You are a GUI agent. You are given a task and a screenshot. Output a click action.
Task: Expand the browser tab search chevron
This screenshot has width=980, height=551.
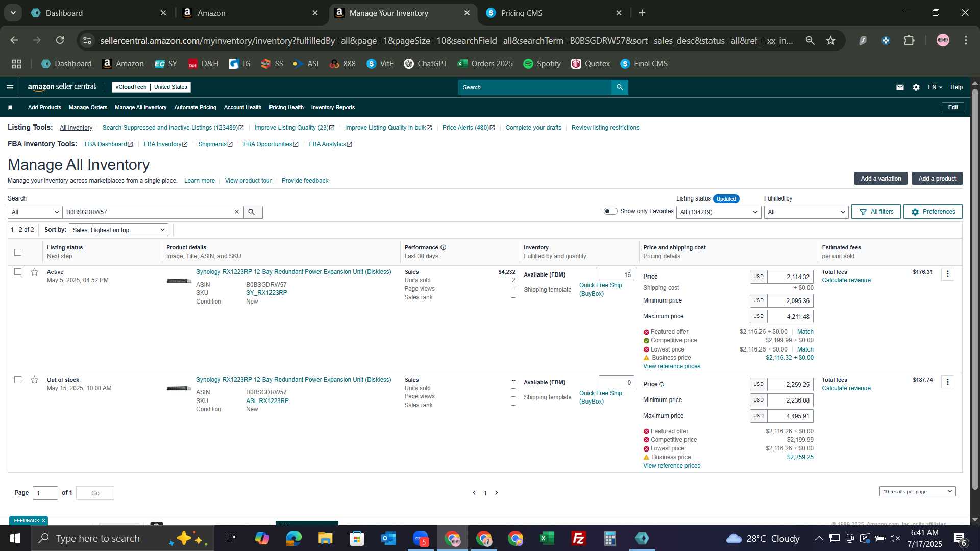click(x=13, y=13)
